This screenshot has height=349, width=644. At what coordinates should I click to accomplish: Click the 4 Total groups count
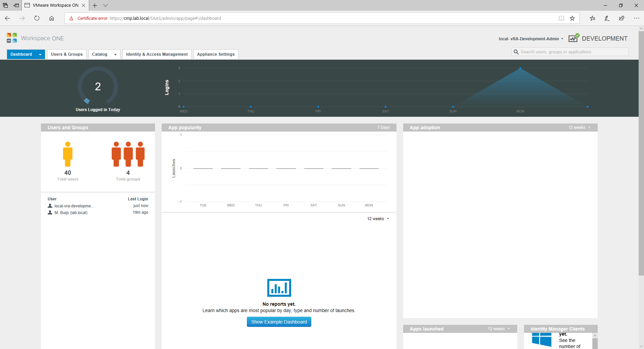(128, 173)
